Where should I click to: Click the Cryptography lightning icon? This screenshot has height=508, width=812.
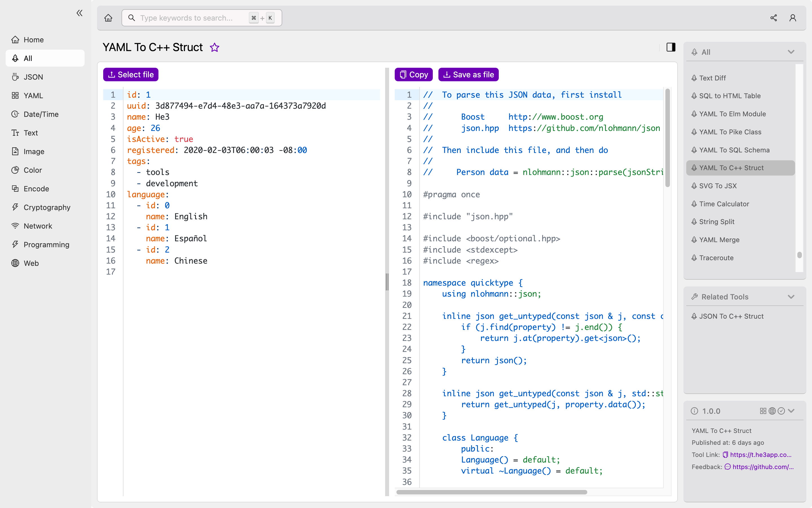15,207
